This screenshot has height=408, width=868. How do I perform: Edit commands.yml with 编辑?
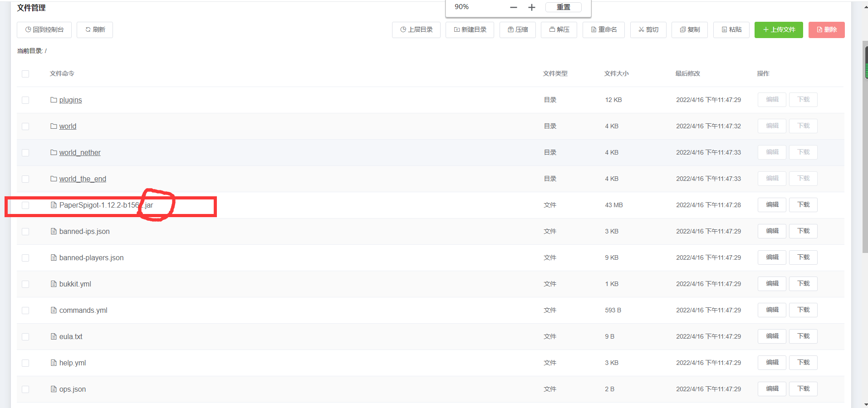(x=772, y=310)
